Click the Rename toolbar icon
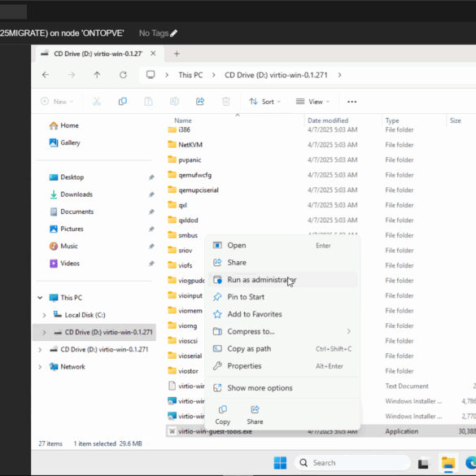476x476 pixels. click(x=174, y=102)
